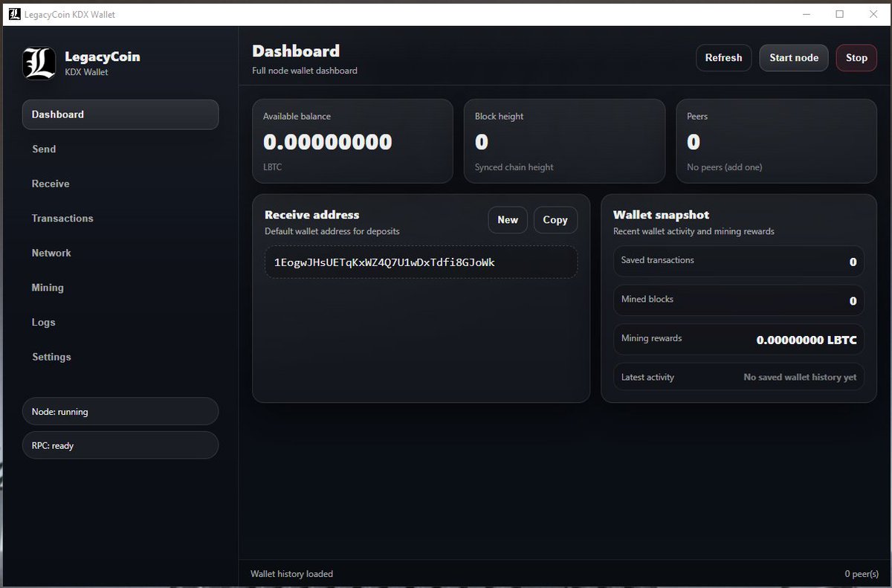Open the Receive page
The image size is (892, 588).
pyautogui.click(x=120, y=184)
